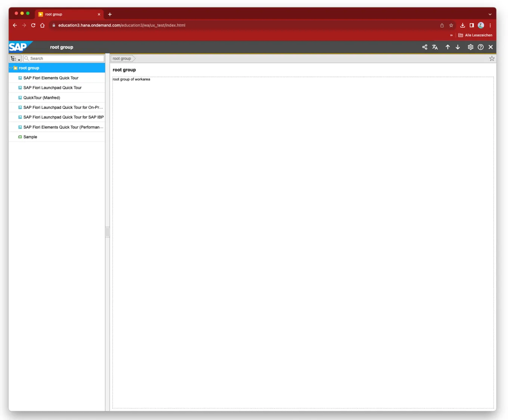Screen dimensions: 508x420
Task: Click the up arrow navigation icon
Action: point(447,47)
